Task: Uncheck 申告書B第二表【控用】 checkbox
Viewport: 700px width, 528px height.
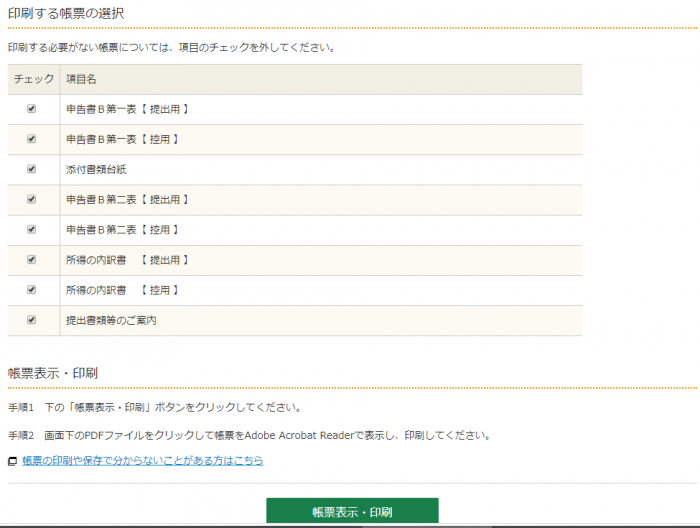Action: coord(31,229)
